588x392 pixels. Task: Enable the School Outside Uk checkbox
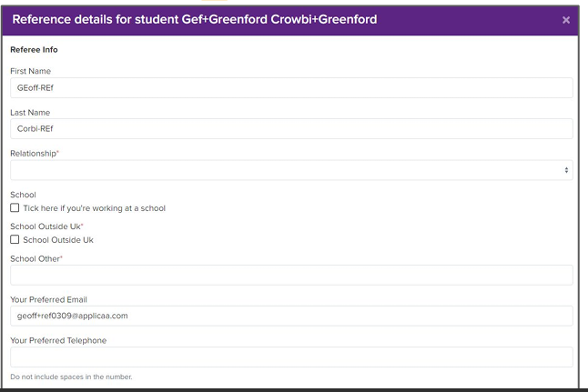(15, 240)
